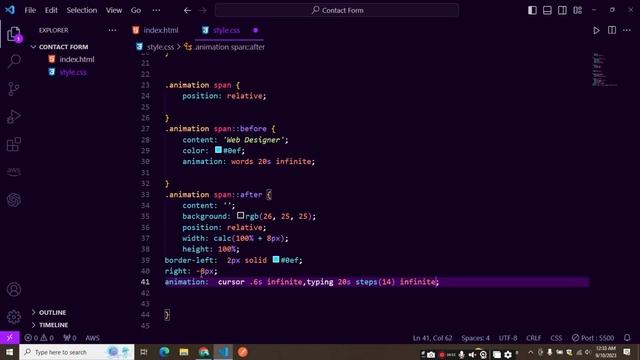Change language mode via CSS item

556,338
